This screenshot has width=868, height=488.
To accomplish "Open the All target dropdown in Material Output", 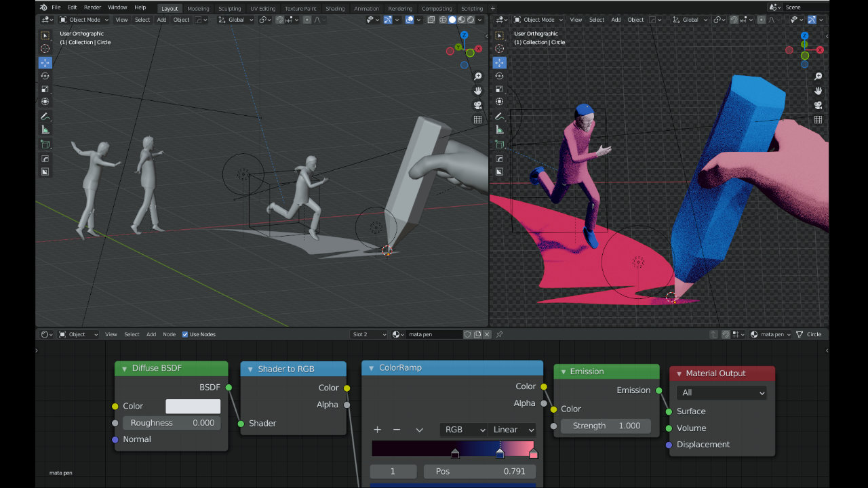I will coord(722,392).
